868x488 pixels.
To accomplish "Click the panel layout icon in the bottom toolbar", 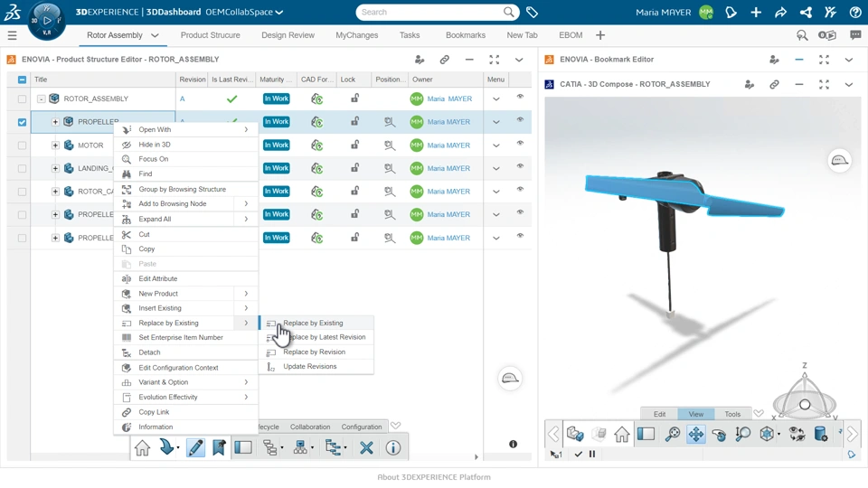I will 243,447.
